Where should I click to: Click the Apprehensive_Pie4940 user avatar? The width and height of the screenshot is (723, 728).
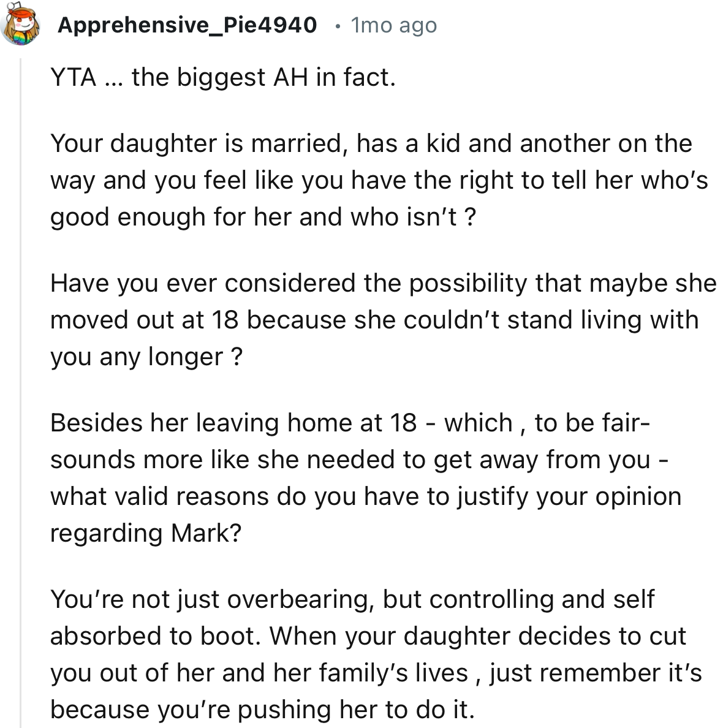coord(22,25)
